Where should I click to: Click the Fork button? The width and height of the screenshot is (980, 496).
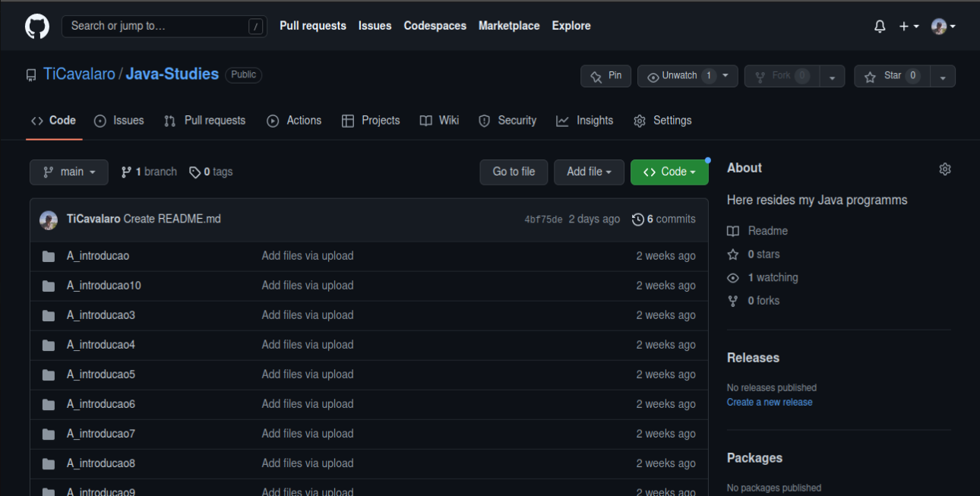[782, 76]
